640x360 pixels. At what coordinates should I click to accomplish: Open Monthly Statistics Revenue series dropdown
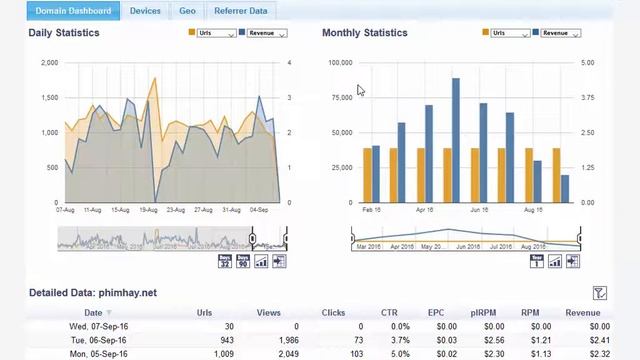pyautogui.click(x=560, y=33)
